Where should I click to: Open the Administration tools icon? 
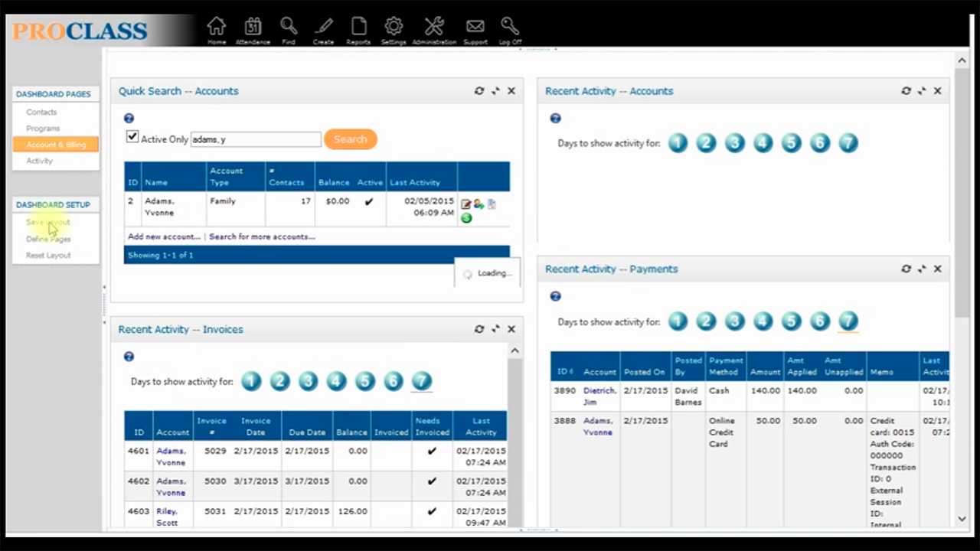(434, 30)
